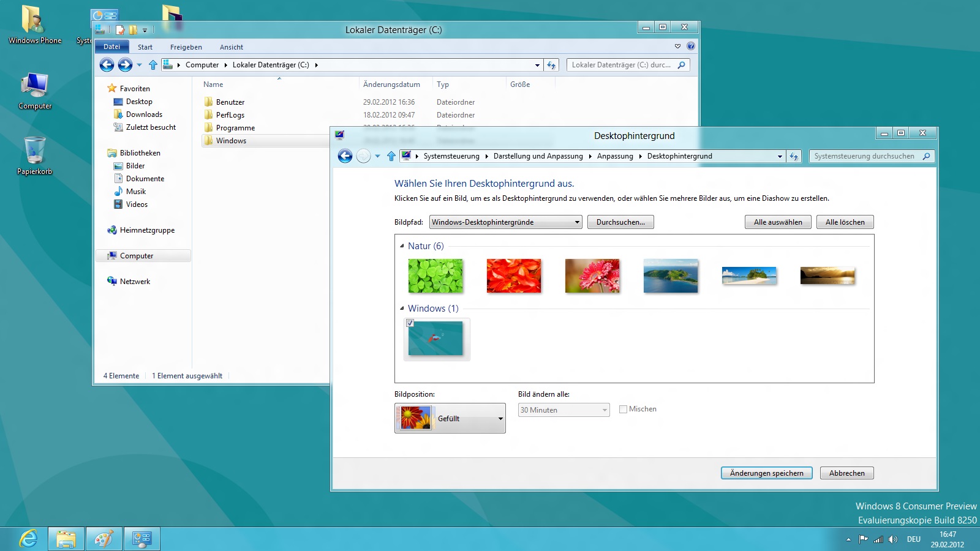Click the Anpassung breadcrumb
This screenshot has height=551, width=980.
point(615,156)
